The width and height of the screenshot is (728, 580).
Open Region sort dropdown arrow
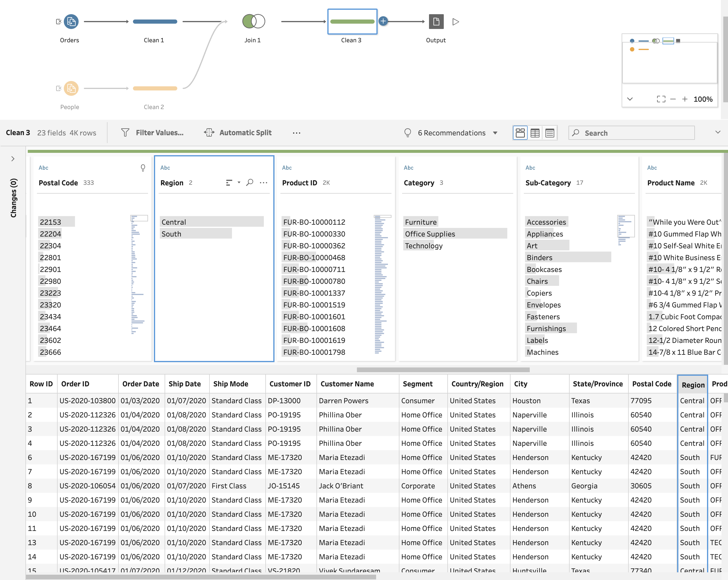coord(239,183)
